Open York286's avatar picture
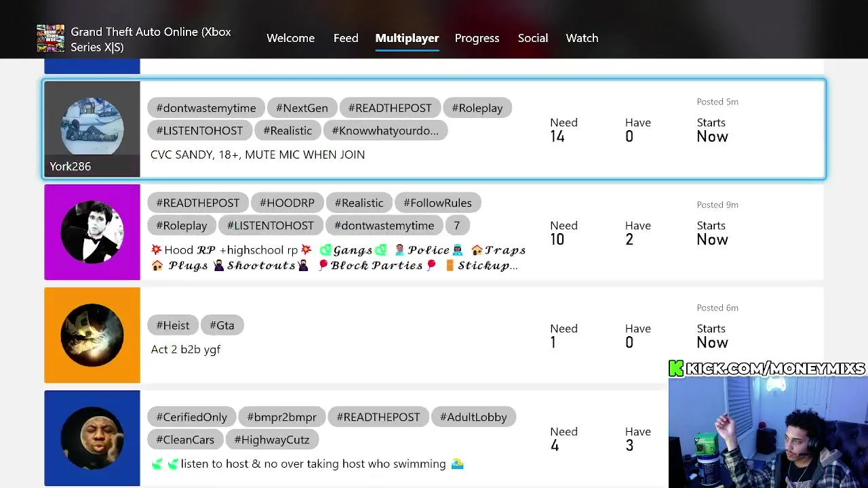 coord(92,126)
